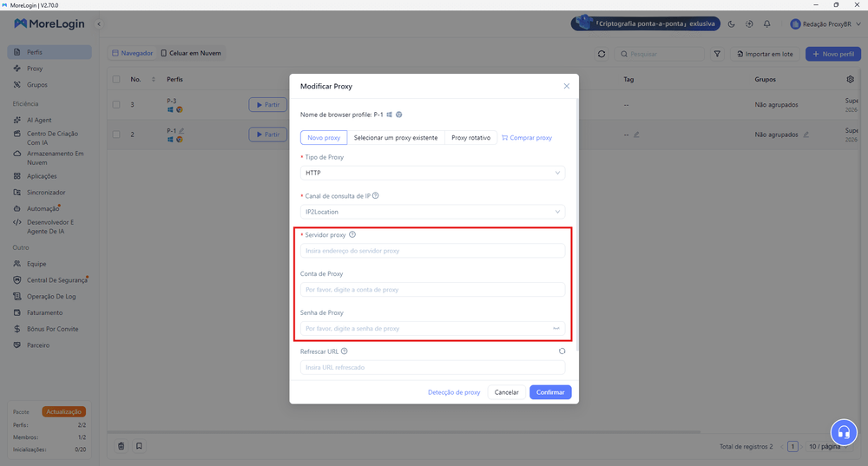Click the Actualização upgrade button
Screen dimensions: 868x466
(63, 411)
